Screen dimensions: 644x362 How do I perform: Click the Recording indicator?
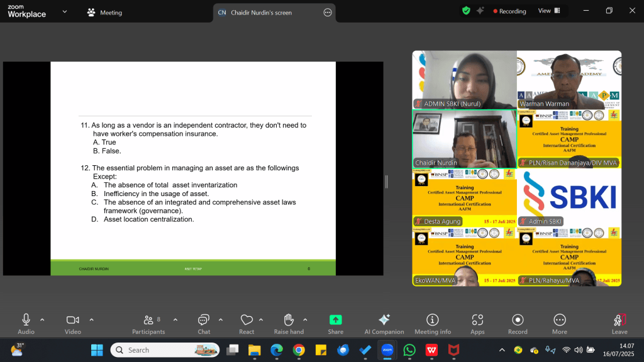pos(509,11)
